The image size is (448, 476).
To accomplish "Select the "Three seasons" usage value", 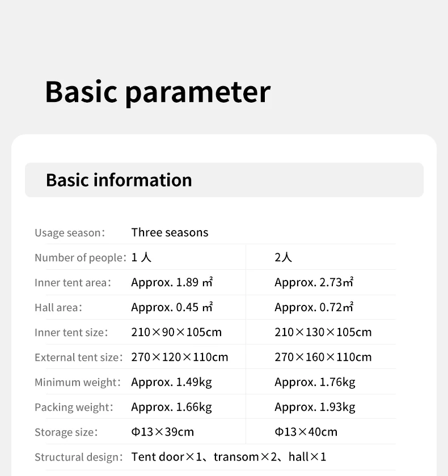I will pos(170,232).
